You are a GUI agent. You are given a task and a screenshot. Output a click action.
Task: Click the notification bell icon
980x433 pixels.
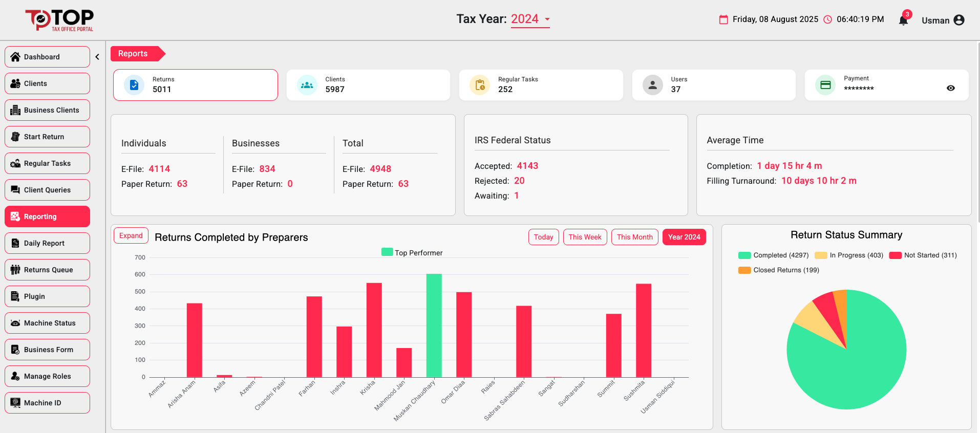[903, 20]
